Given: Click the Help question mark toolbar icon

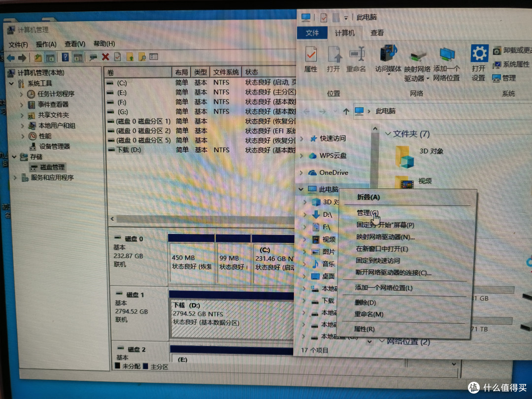Looking at the screenshot, I should (x=65, y=57).
